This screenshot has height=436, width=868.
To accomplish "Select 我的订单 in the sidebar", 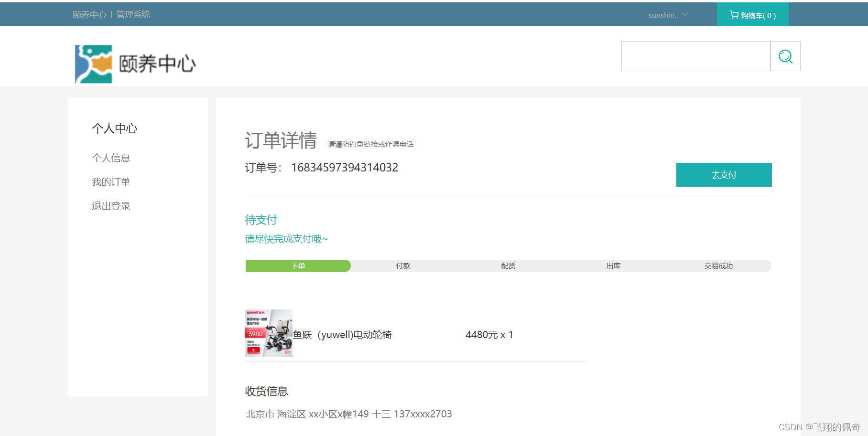I will click(x=111, y=181).
